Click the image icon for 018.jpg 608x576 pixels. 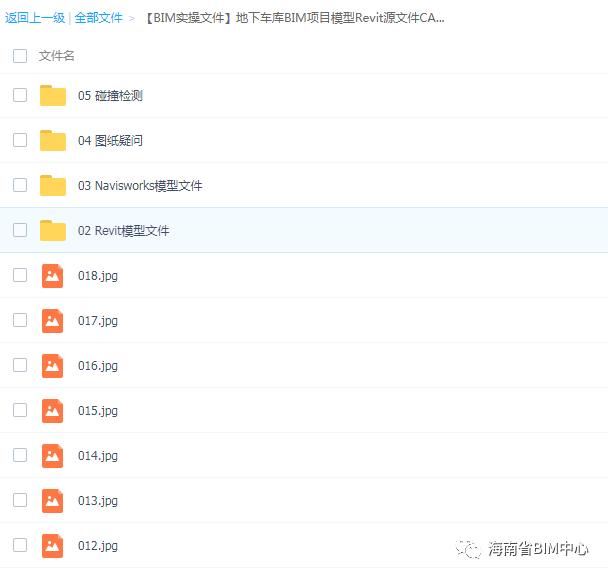[52, 276]
